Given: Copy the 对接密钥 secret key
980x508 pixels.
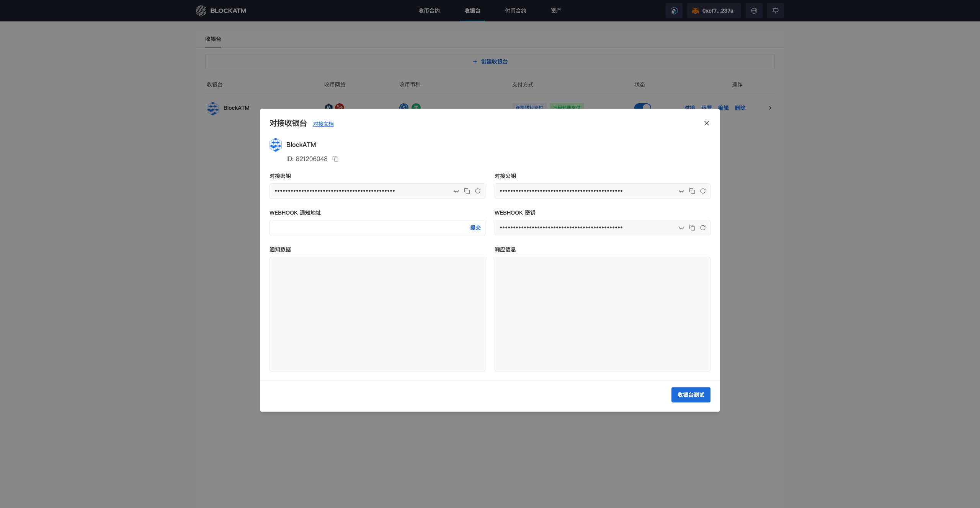Looking at the screenshot, I should tap(467, 191).
